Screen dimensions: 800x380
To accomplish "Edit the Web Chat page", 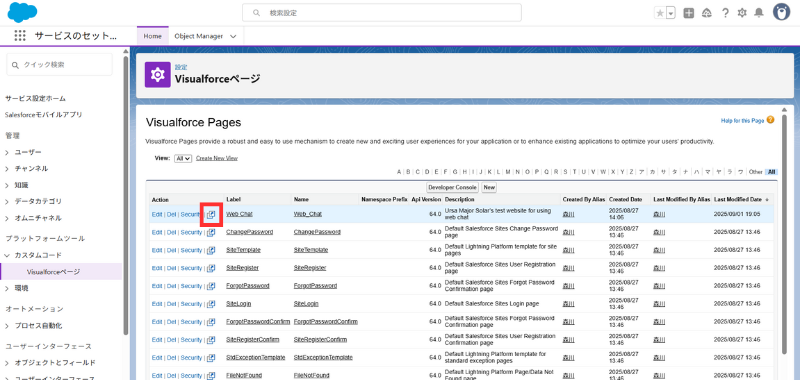I will point(157,215).
